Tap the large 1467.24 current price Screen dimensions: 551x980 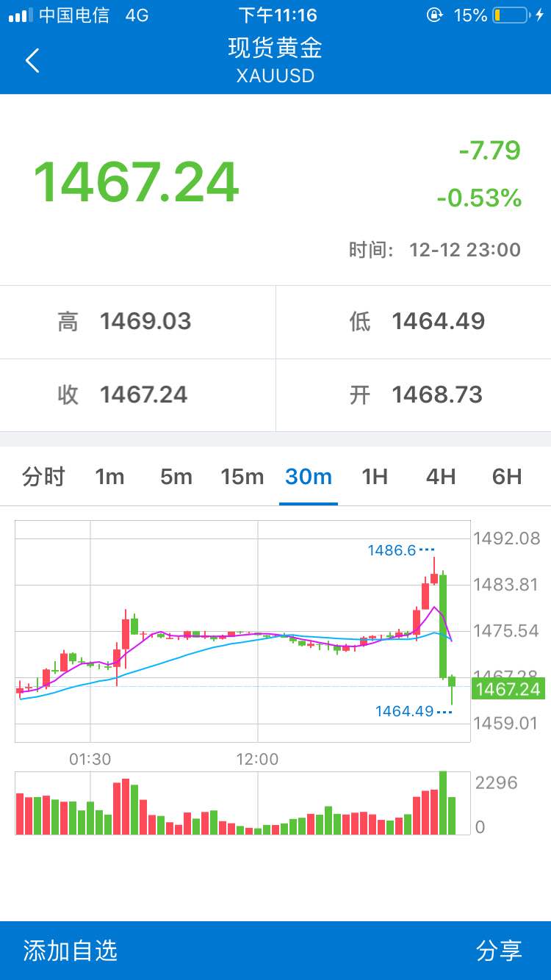[x=137, y=181]
